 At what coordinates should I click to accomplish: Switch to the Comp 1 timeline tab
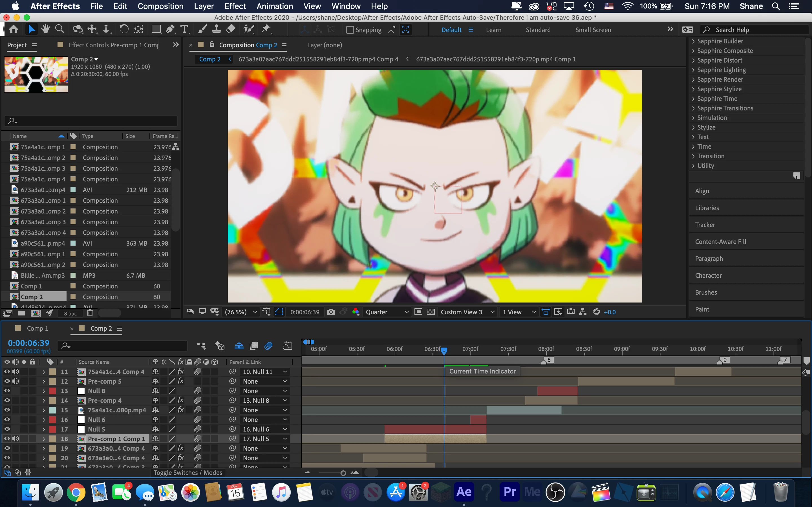(37, 328)
